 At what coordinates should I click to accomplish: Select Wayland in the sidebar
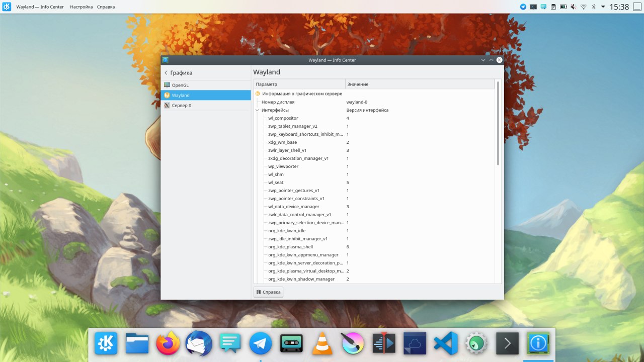(x=206, y=95)
